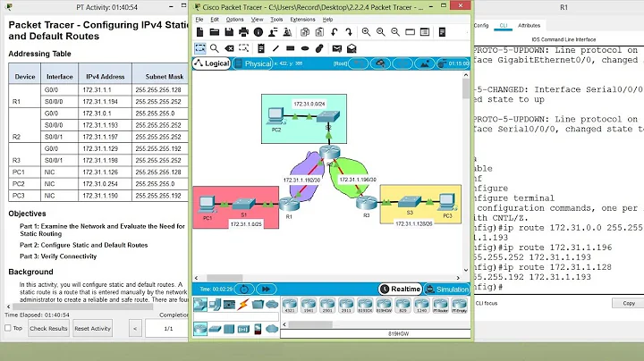Click the workspace vertical scrollbar thumb

466,88
